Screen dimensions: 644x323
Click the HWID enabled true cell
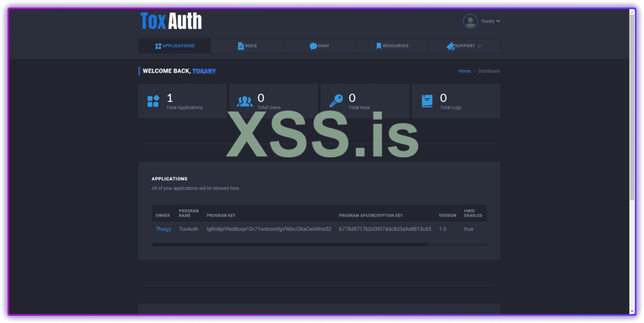click(x=468, y=229)
